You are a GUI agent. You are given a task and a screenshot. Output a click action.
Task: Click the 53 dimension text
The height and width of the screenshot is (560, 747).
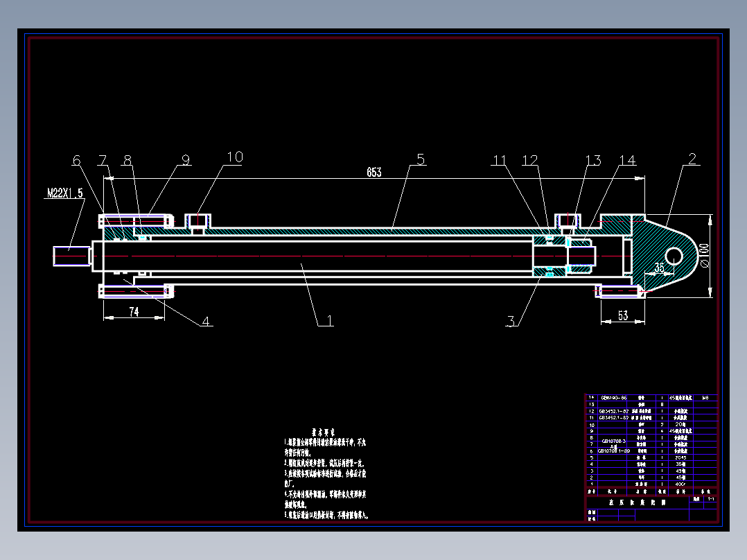[x=623, y=315]
